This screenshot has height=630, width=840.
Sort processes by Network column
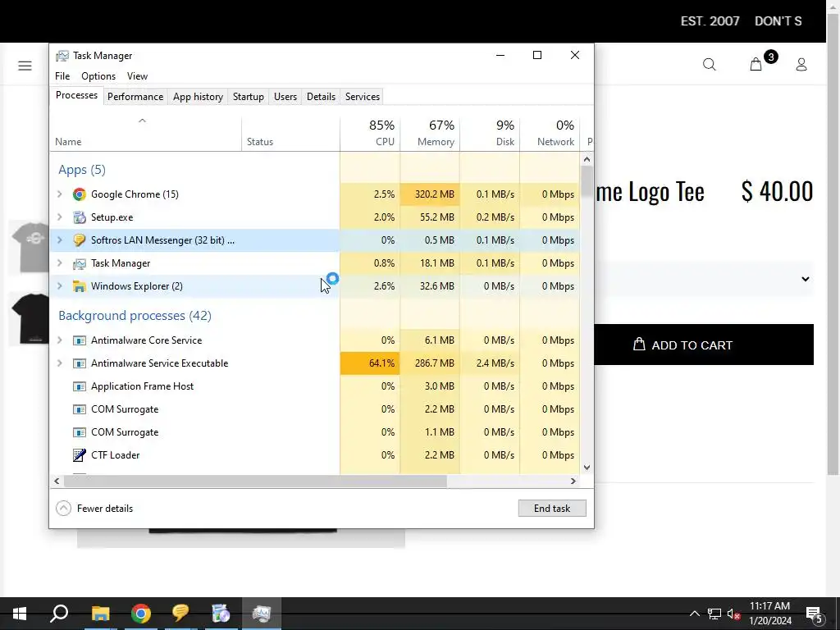(x=550, y=134)
